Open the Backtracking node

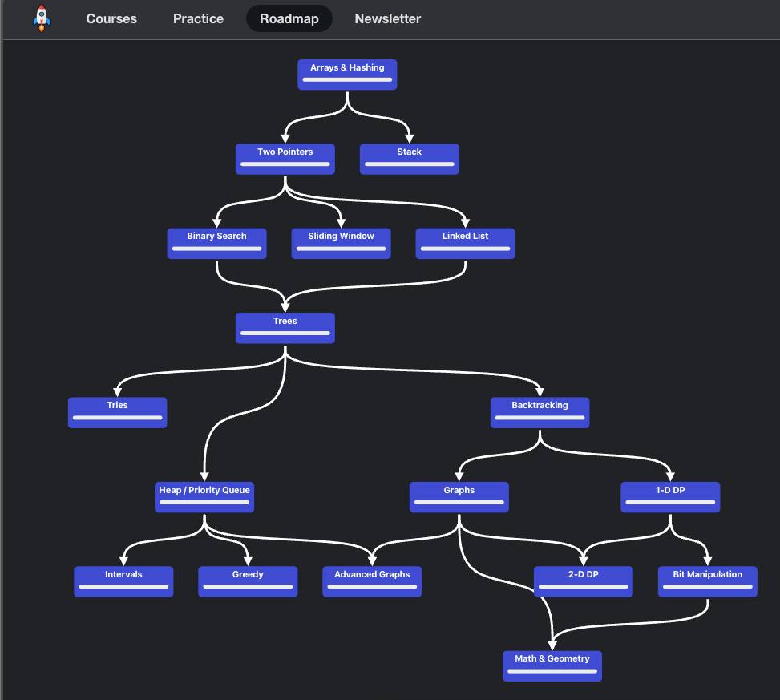click(x=540, y=412)
